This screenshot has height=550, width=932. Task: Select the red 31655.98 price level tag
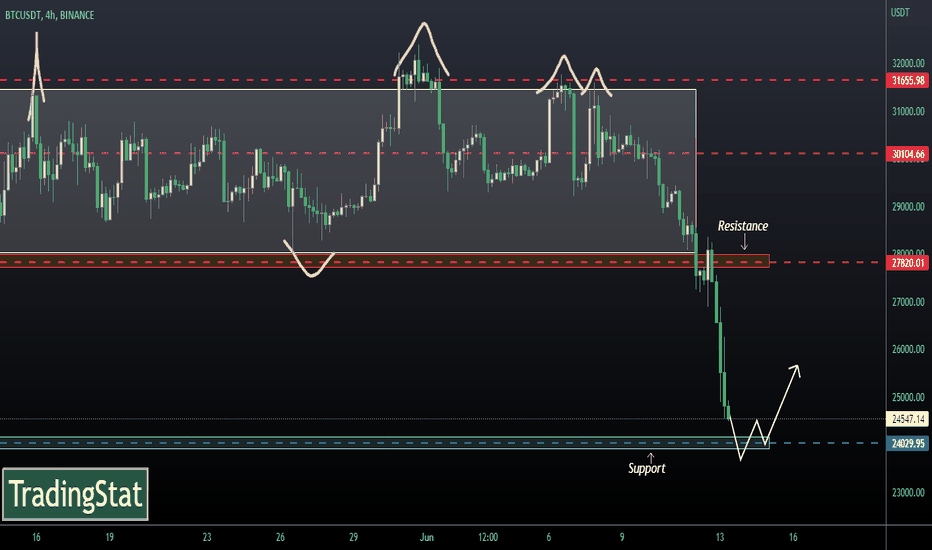(908, 80)
